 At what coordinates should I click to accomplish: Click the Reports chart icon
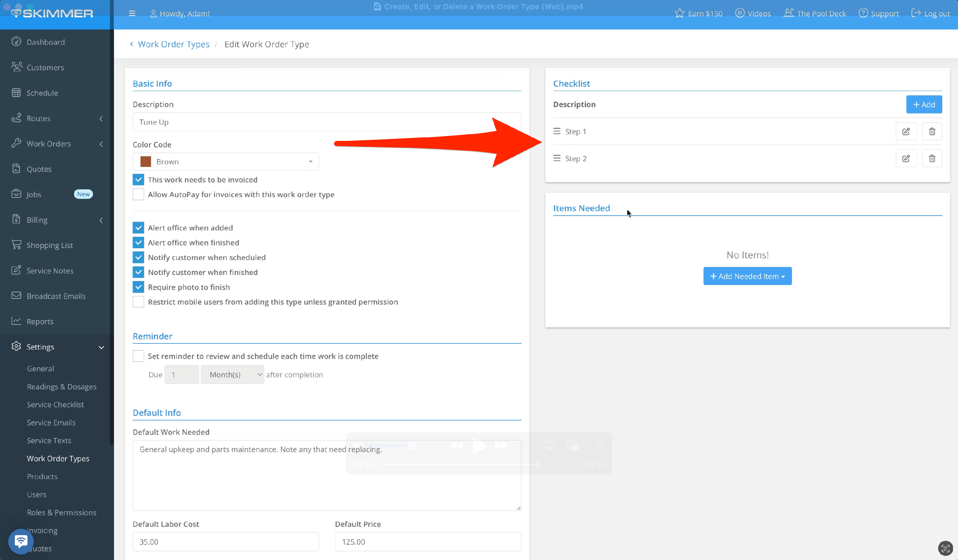click(16, 321)
